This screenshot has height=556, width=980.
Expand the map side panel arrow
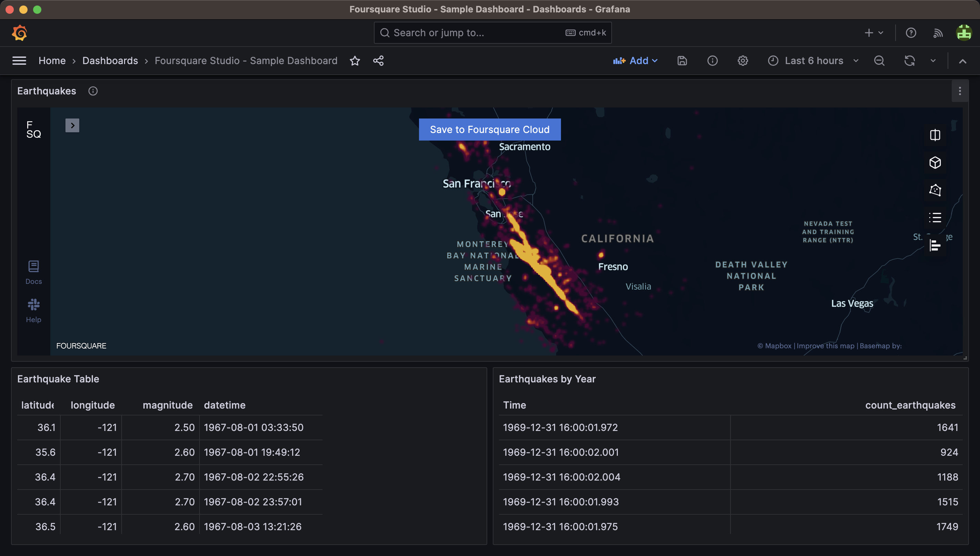tap(72, 125)
